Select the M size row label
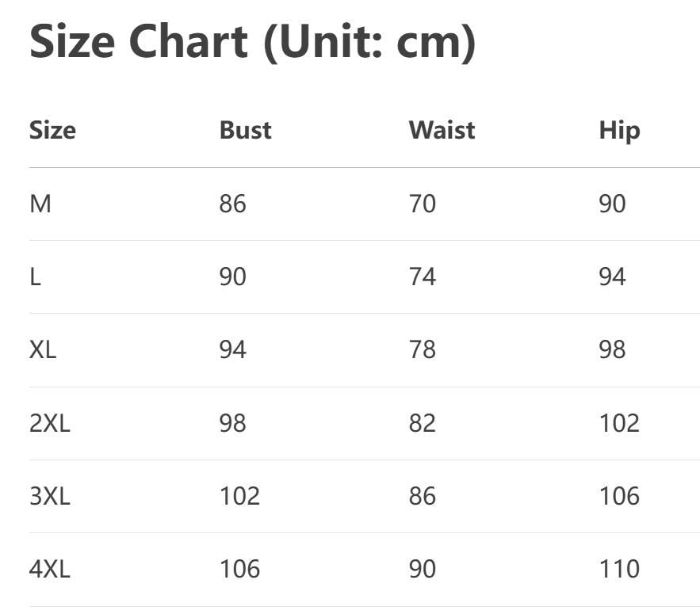This screenshot has width=700, height=614. click(x=40, y=204)
